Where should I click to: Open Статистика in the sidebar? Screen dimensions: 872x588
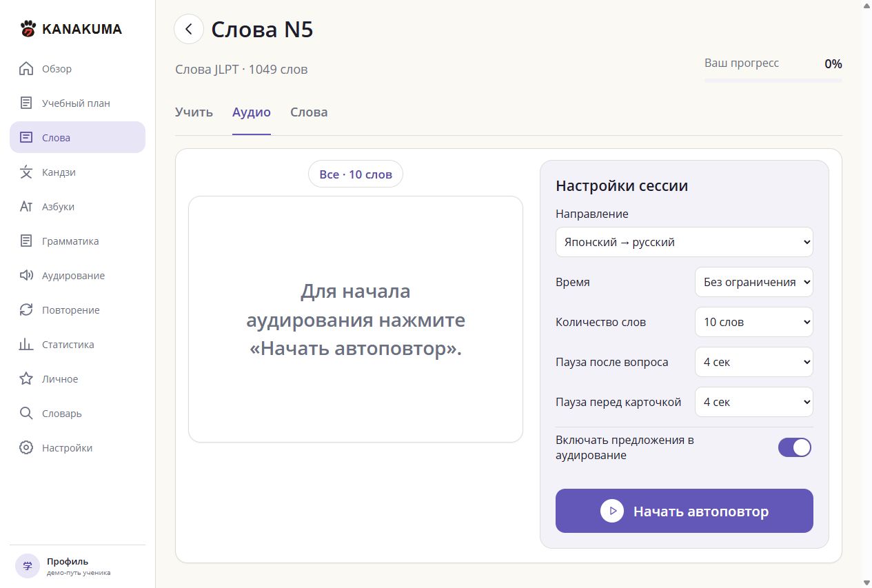[77, 345]
